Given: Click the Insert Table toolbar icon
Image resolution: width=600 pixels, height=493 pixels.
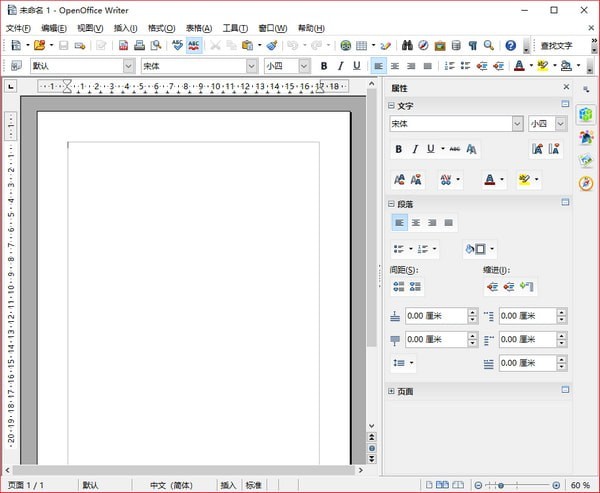Looking at the screenshot, I should point(362,46).
